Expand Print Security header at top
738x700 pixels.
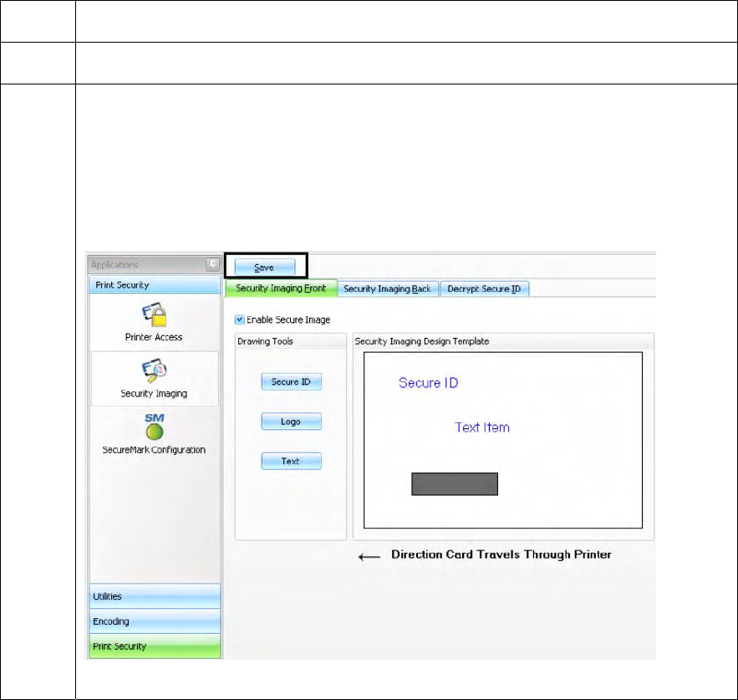point(155,285)
